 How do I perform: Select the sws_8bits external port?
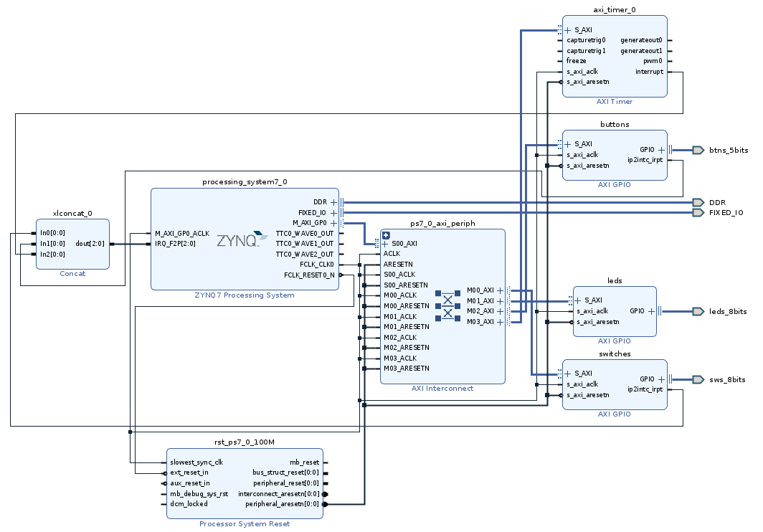tap(698, 379)
